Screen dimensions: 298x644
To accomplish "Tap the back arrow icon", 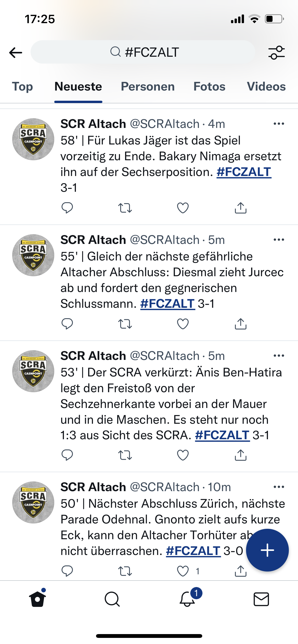I will pyautogui.click(x=16, y=53).
